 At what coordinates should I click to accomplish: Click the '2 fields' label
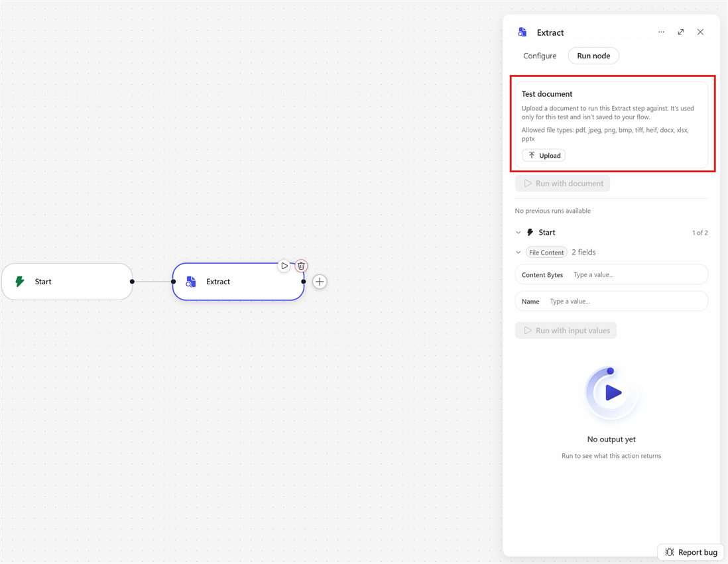pos(583,252)
